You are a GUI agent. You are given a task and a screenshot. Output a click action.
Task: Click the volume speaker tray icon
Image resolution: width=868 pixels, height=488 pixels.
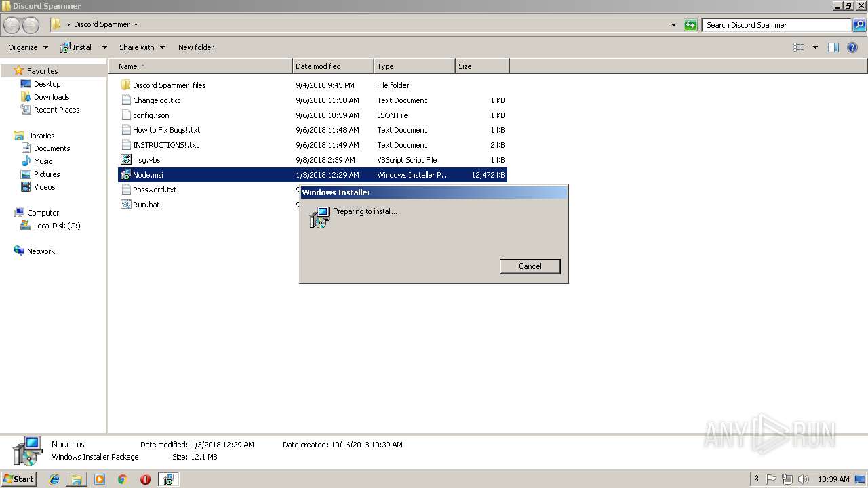tap(804, 479)
